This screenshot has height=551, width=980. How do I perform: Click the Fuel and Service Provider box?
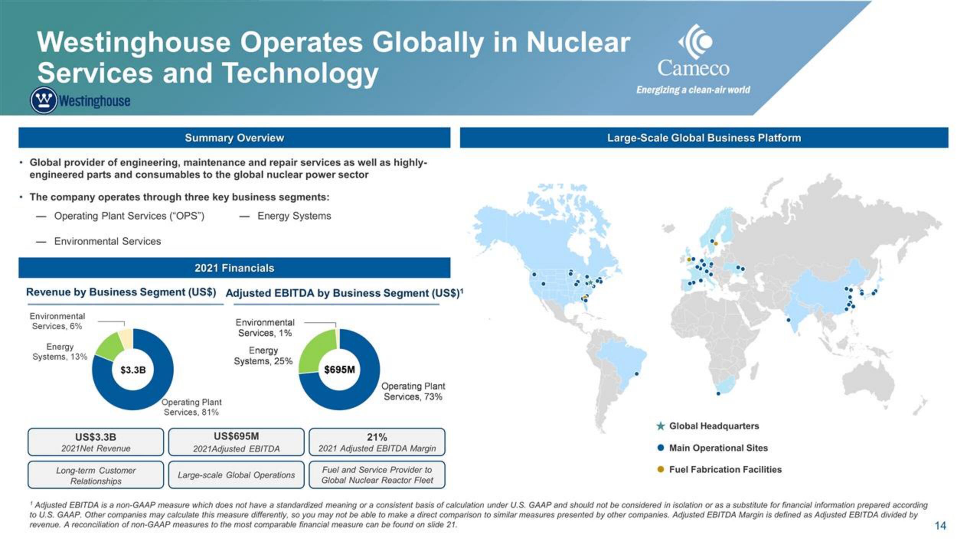point(377,475)
